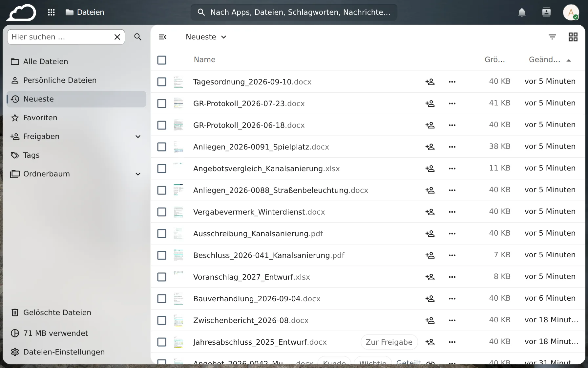Expand the Ordnerbaum section chevron
The image size is (588, 368).
tap(138, 174)
